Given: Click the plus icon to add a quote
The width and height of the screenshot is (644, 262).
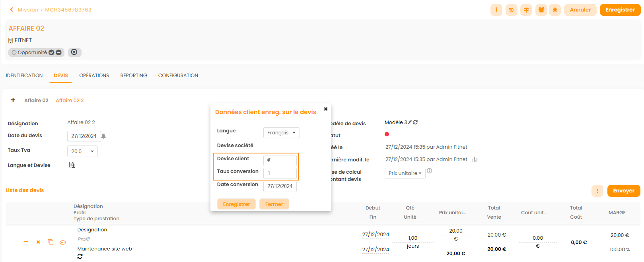Looking at the screenshot, I should pos(13,100).
